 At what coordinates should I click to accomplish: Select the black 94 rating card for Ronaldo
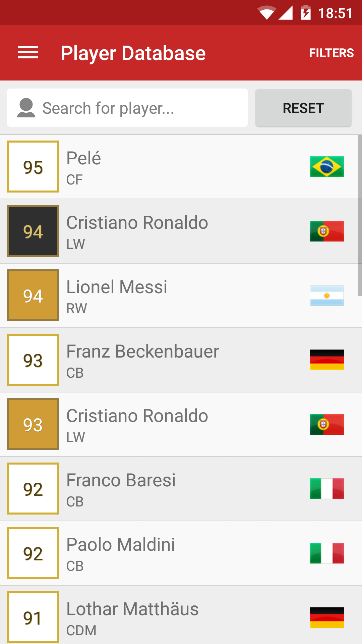tap(33, 231)
